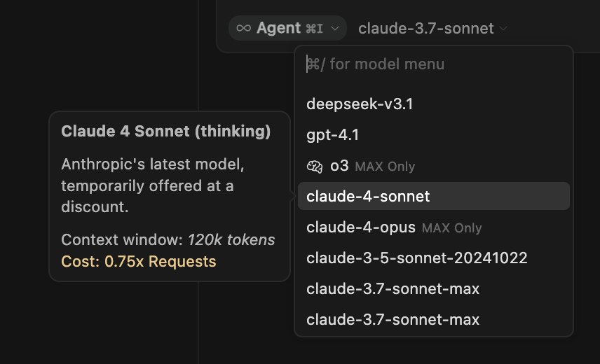Switch to the claude-4-opus model
The width and height of the screenshot is (600, 364).
pos(361,227)
